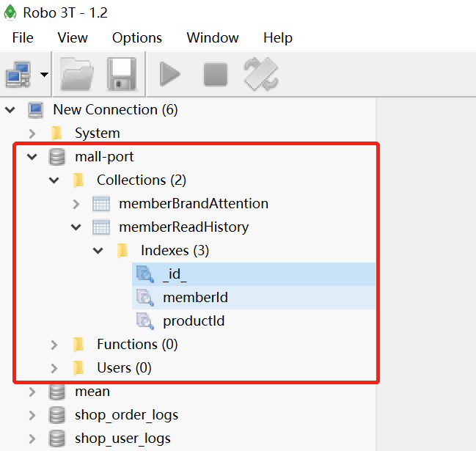Select the 'mean' database label

pos(92,392)
